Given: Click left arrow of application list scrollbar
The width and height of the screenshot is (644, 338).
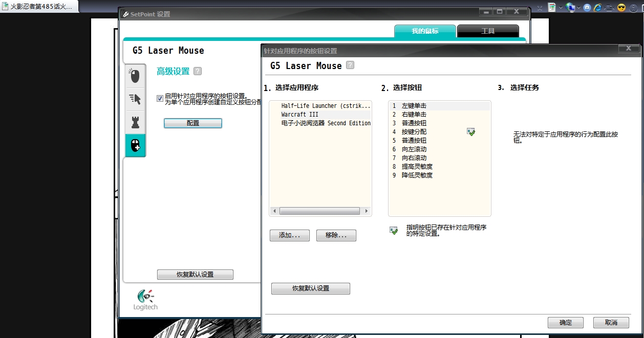Looking at the screenshot, I should point(274,211).
